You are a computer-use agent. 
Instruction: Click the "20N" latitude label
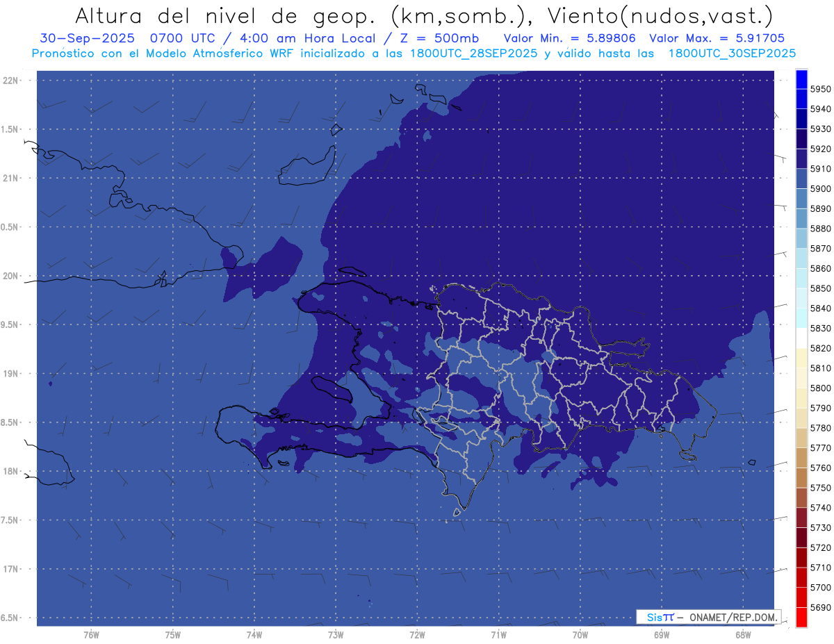[x=10, y=276]
